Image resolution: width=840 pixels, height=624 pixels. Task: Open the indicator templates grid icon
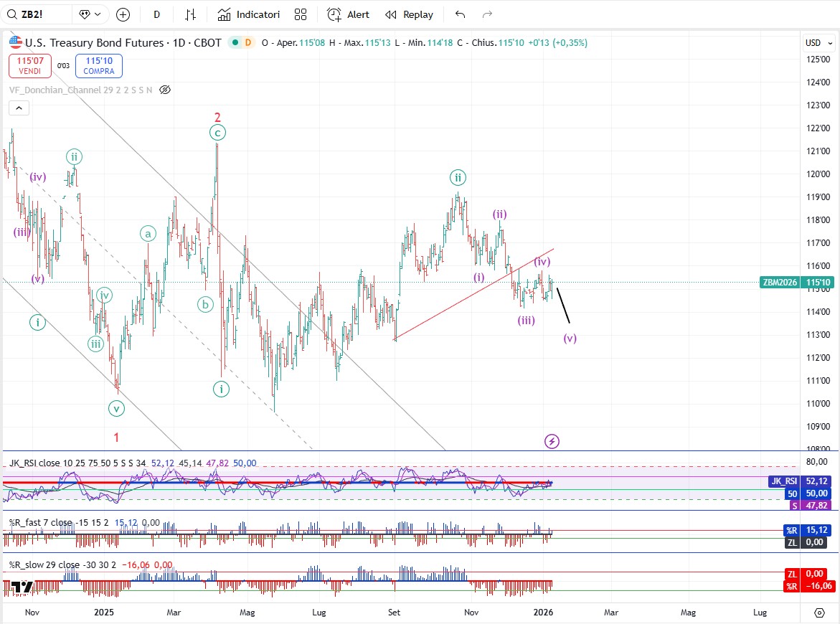(x=301, y=14)
